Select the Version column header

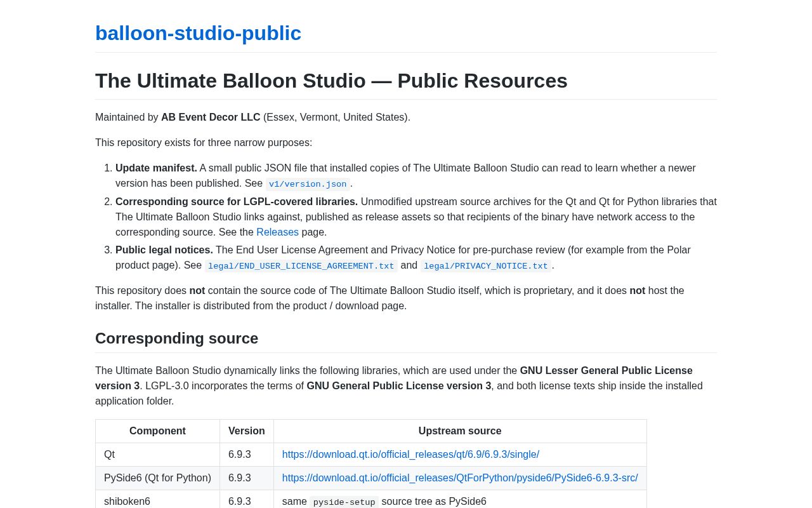coord(247,431)
